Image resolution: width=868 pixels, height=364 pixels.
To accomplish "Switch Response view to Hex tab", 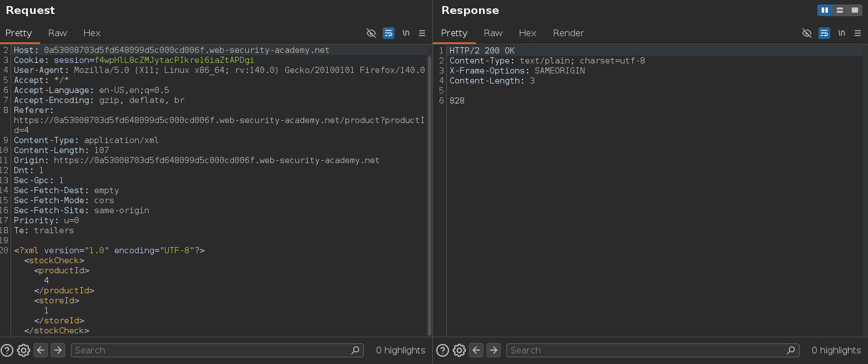I will (528, 33).
